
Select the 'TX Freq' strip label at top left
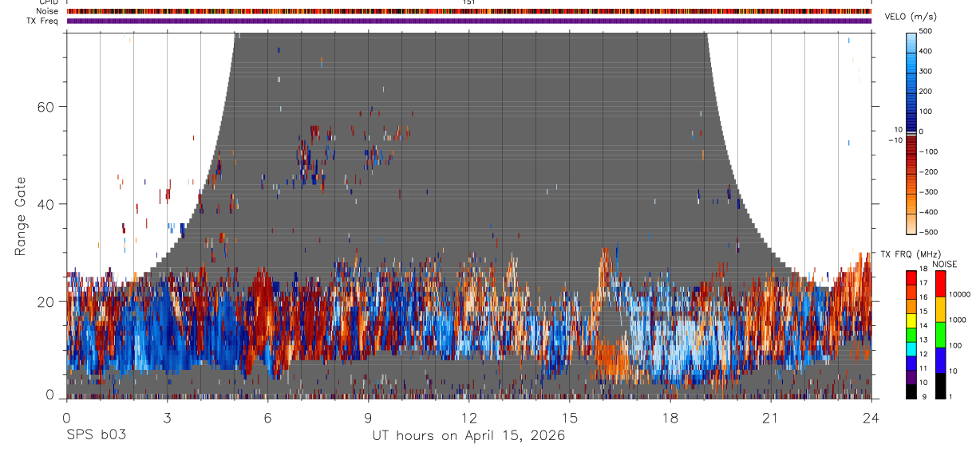pos(44,21)
